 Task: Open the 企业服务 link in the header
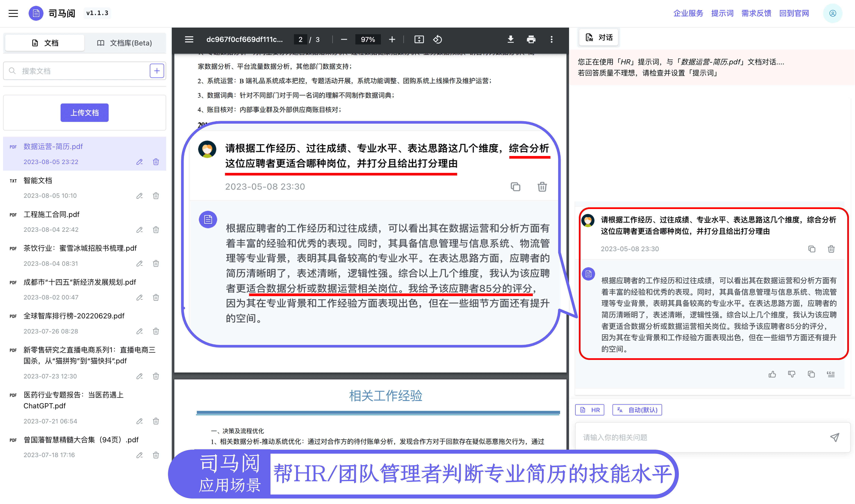[688, 13]
